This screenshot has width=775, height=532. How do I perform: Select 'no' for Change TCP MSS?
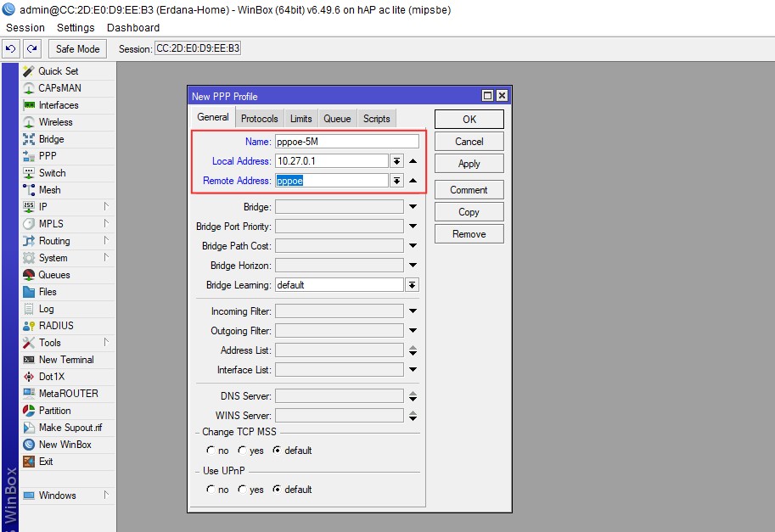[x=211, y=451]
